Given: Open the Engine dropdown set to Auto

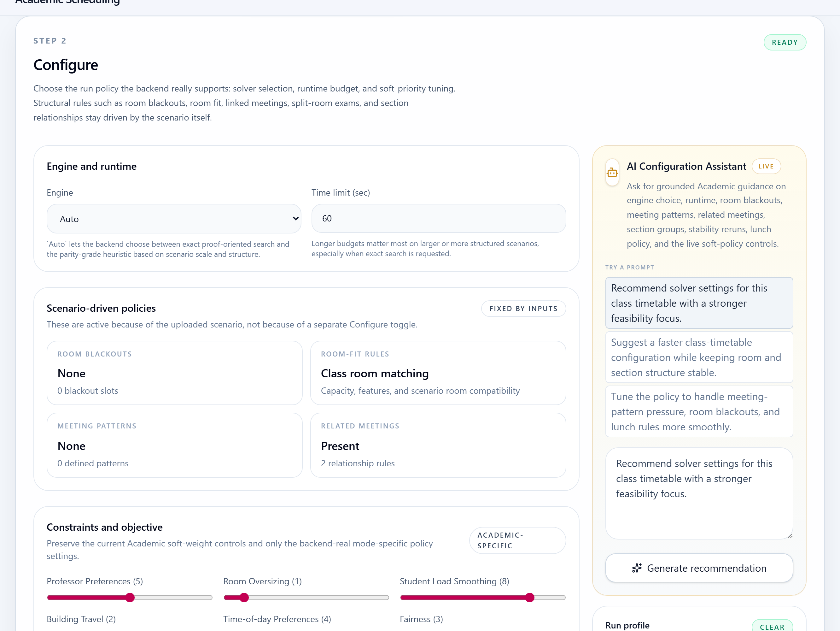Looking at the screenshot, I should [x=174, y=219].
